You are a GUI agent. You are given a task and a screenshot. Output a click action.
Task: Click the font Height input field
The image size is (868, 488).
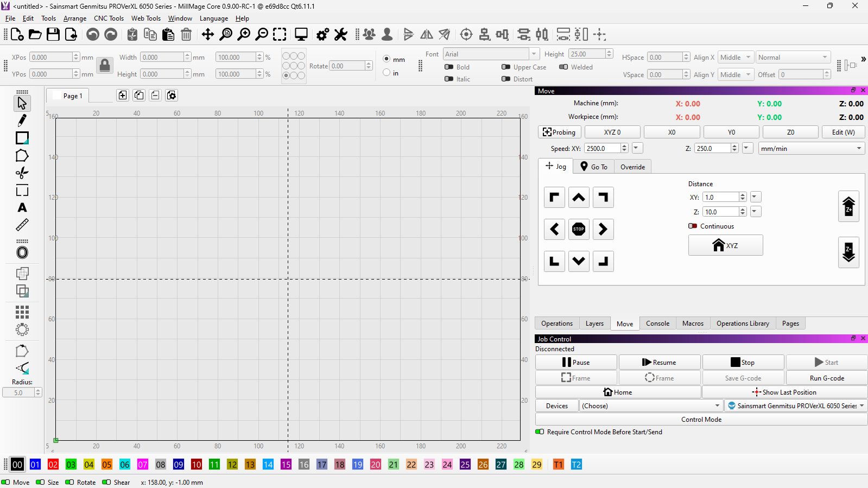(x=587, y=54)
